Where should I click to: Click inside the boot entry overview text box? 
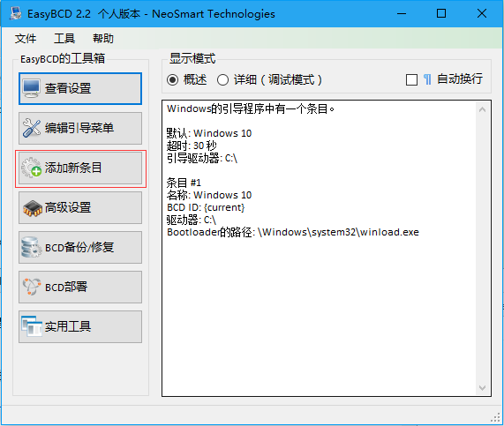(x=320, y=248)
